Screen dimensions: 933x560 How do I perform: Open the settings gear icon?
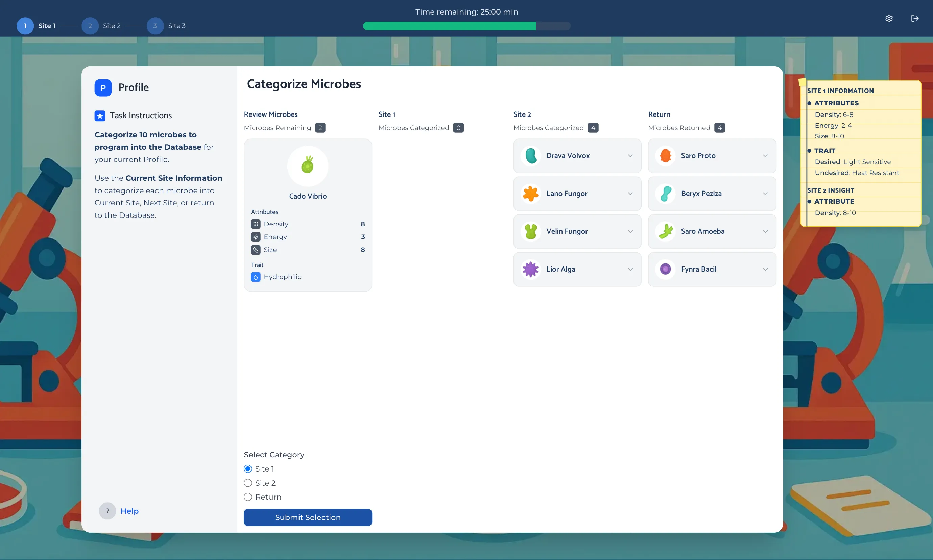(x=889, y=19)
